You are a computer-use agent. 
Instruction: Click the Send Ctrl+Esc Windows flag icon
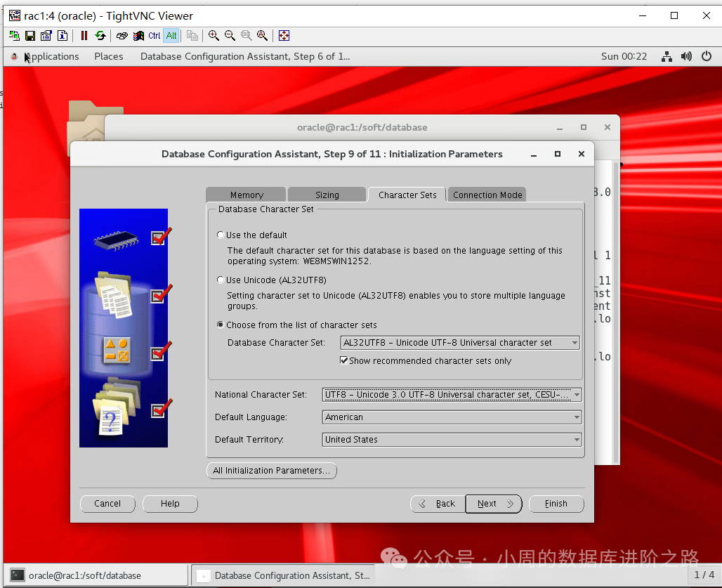[138, 35]
